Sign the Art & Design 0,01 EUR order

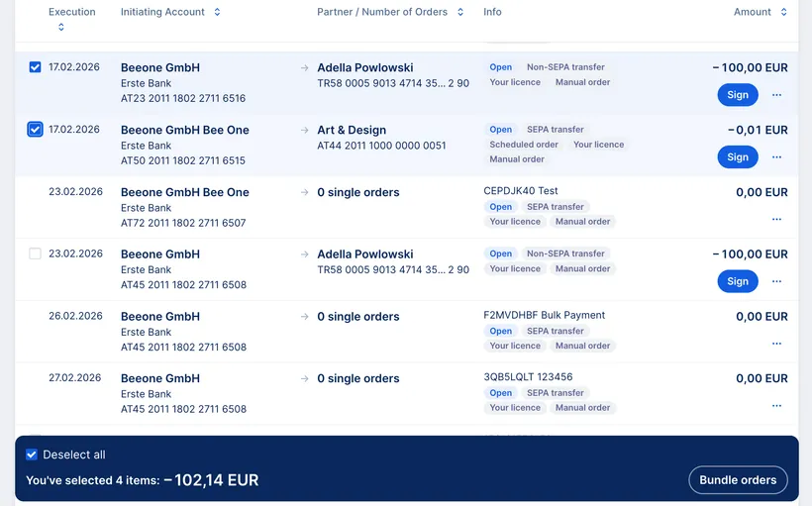pos(738,157)
